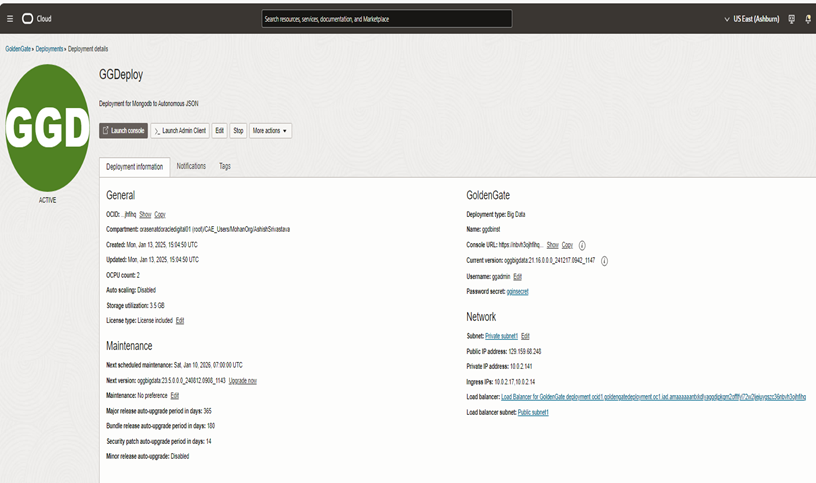816x483 pixels.
Task: Click the ACTIVE status label
Action: [x=47, y=200]
